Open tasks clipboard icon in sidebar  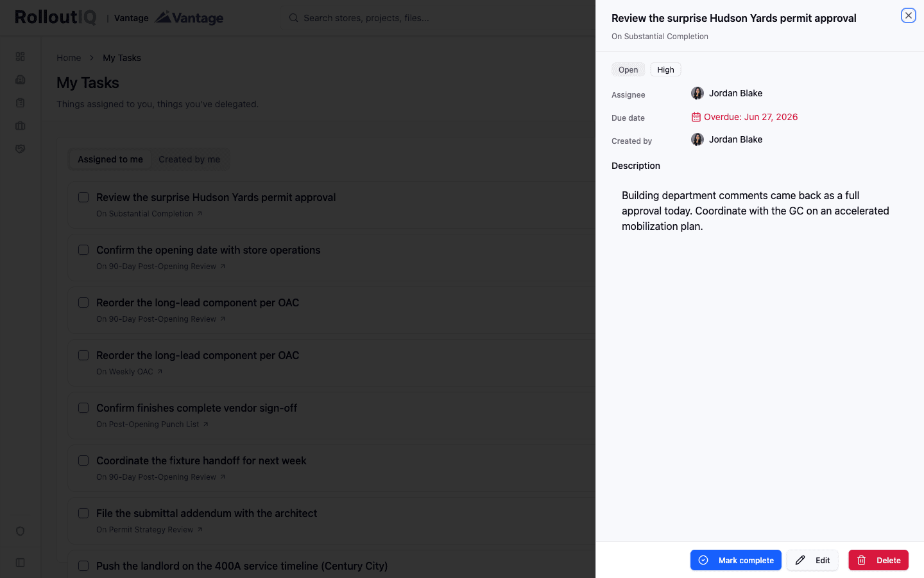point(21,103)
